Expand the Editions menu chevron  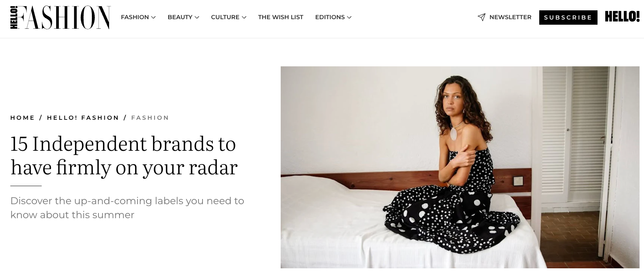point(349,17)
